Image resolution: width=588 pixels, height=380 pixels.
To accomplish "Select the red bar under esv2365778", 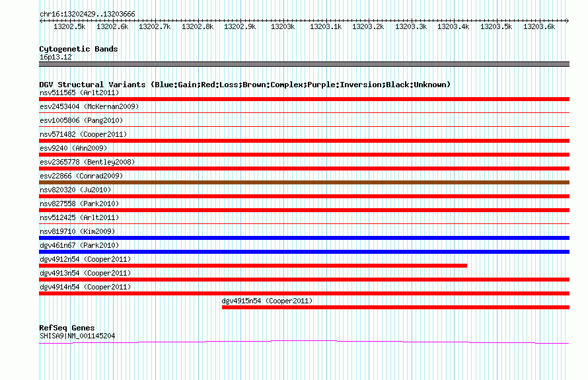I will [304, 169].
